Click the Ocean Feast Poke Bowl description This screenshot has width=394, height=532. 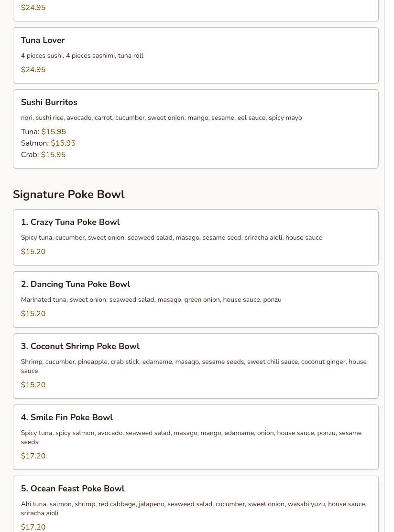pyautogui.click(x=193, y=509)
